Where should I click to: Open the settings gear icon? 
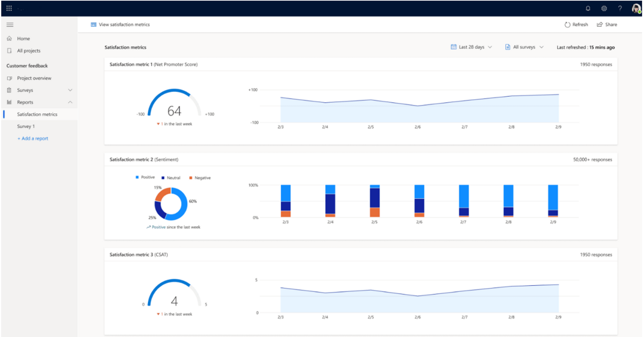tap(604, 8)
